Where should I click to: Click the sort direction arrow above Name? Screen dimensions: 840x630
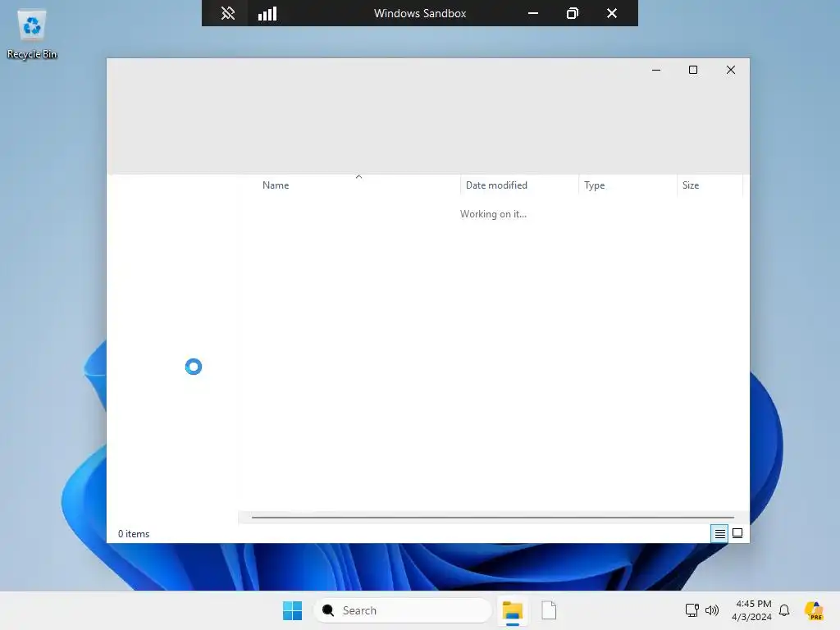[359, 176]
